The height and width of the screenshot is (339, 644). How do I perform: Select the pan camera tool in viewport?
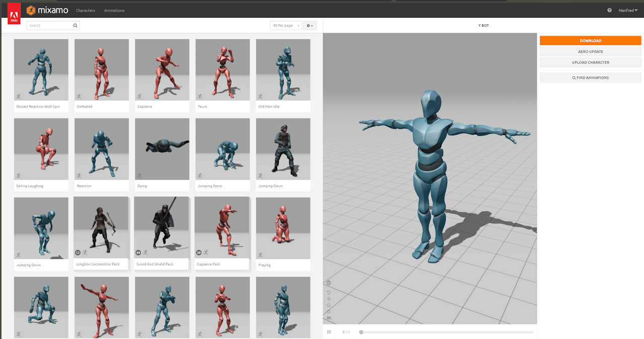[329, 299]
